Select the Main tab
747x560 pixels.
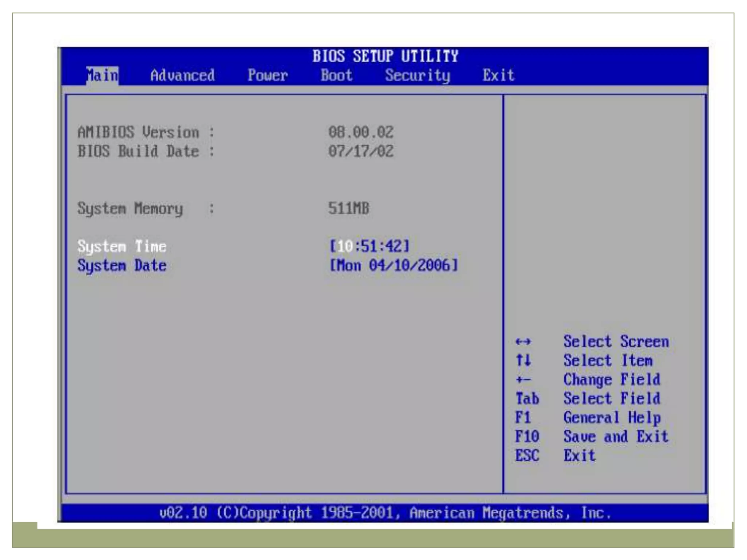[x=102, y=75]
